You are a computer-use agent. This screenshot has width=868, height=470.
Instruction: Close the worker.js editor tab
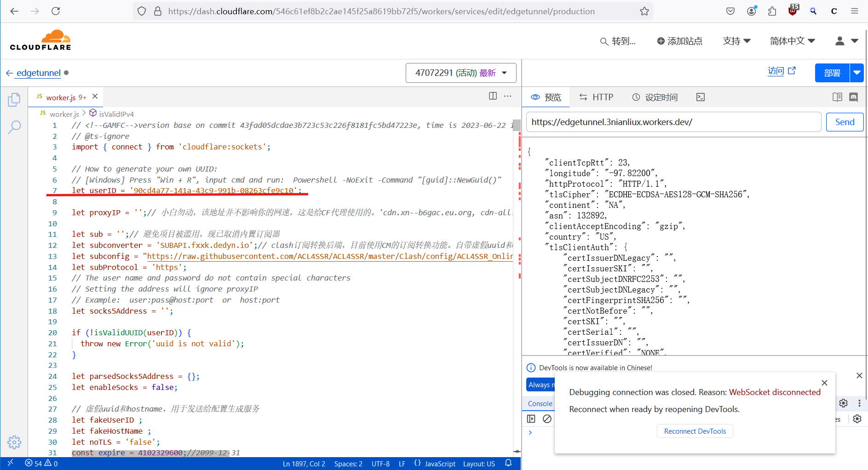95,96
